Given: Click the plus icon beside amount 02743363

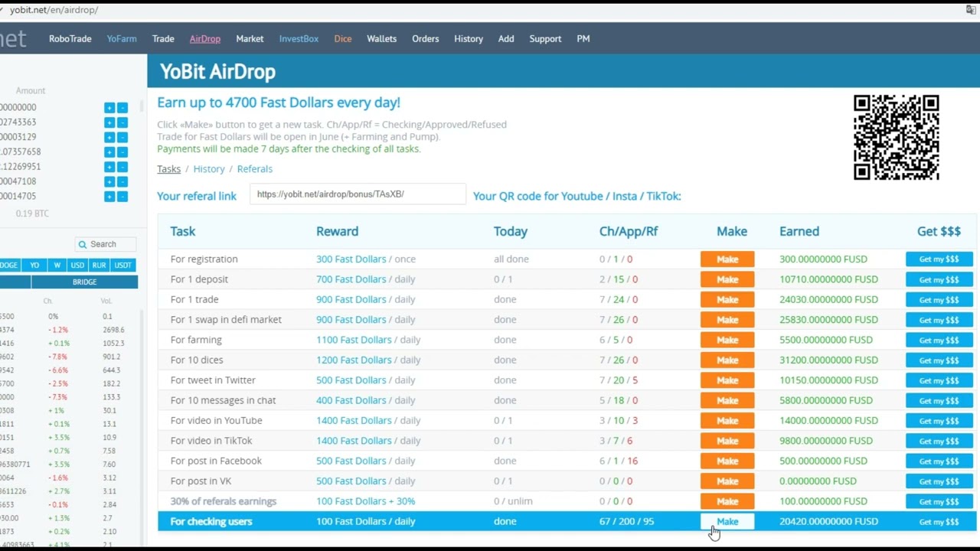Looking at the screenshot, I should (109, 122).
